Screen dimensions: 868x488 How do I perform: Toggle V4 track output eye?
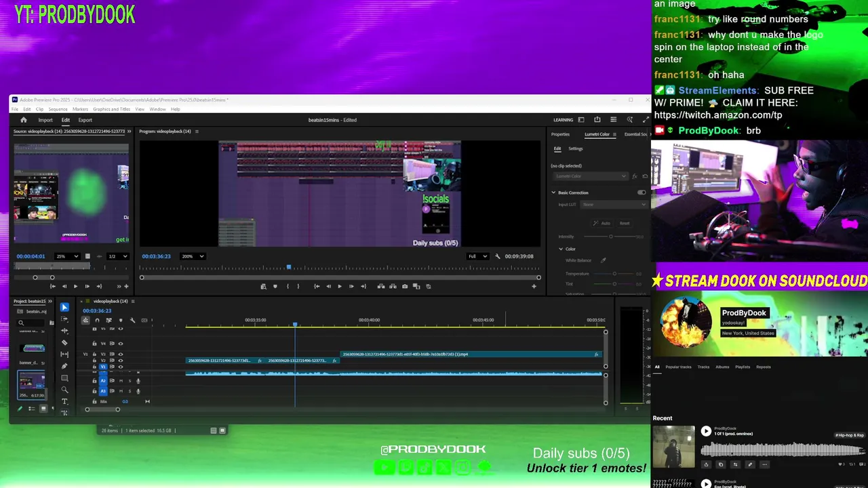pyautogui.click(x=121, y=343)
